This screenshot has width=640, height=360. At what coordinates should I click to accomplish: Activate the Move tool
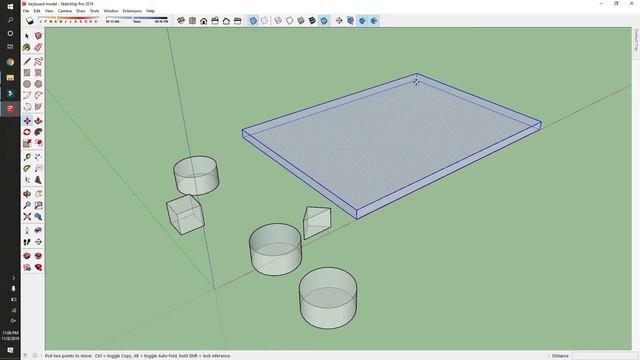pyautogui.click(x=27, y=121)
